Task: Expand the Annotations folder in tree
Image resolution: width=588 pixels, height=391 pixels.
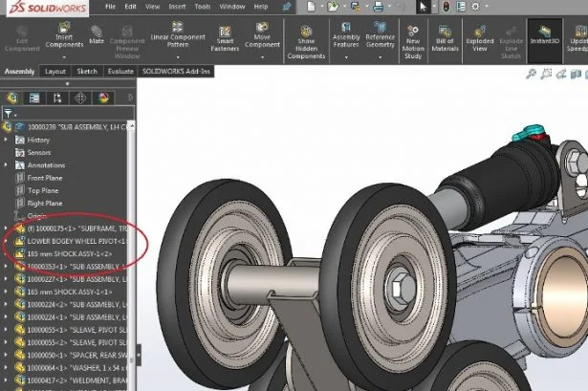Action: click(7, 164)
